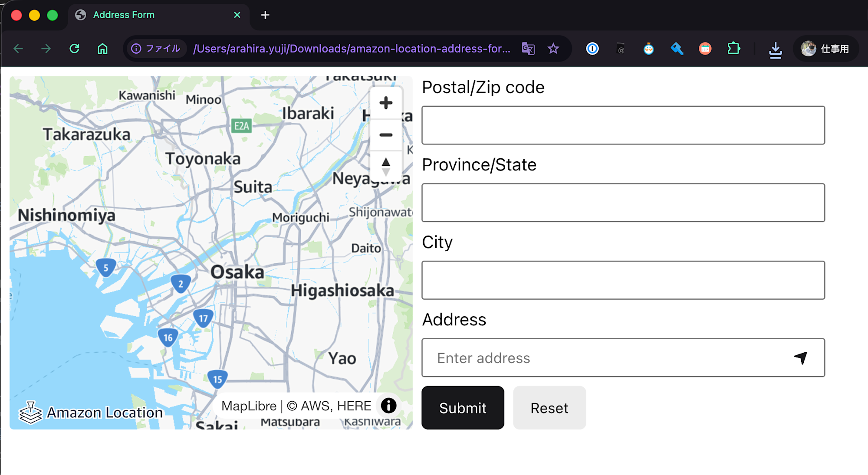
Task: Select route marker 2 near Osaka bay
Action: [181, 283]
